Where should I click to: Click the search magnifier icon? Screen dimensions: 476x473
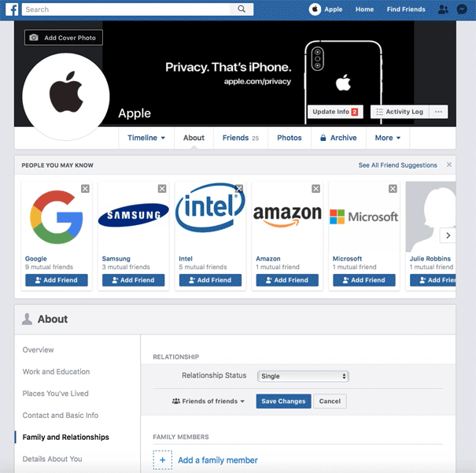[242, 9]
